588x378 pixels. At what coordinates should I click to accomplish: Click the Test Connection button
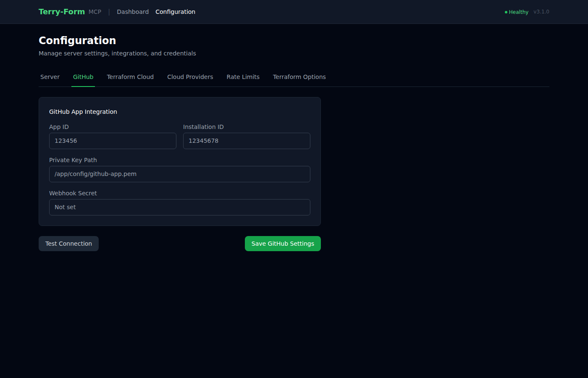(x=68, y=243)
